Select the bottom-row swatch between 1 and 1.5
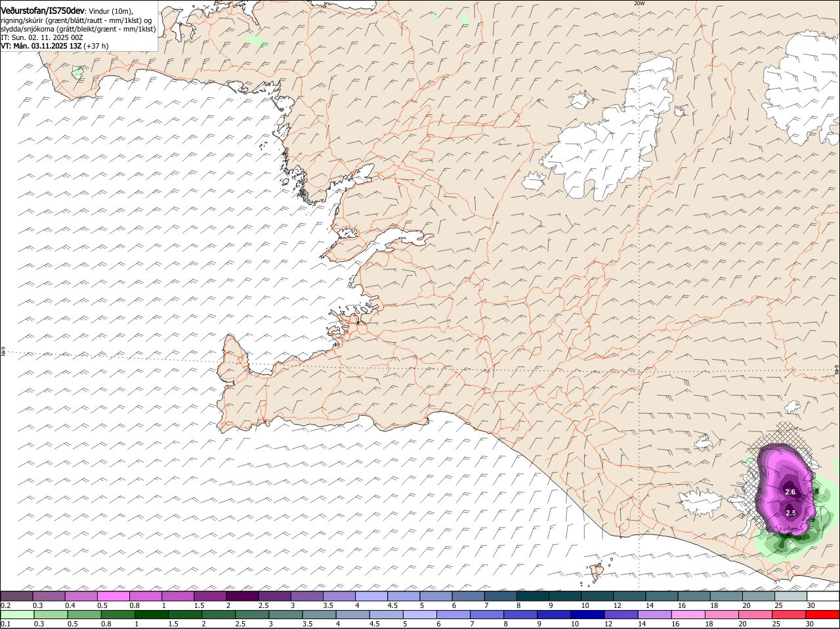The height and width of the screenshot is (629, 840). click(x=151, y=614)
